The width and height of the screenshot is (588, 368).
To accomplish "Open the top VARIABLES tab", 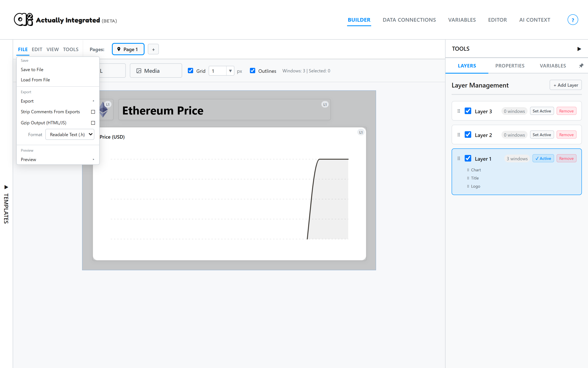I will coord(462,20).
